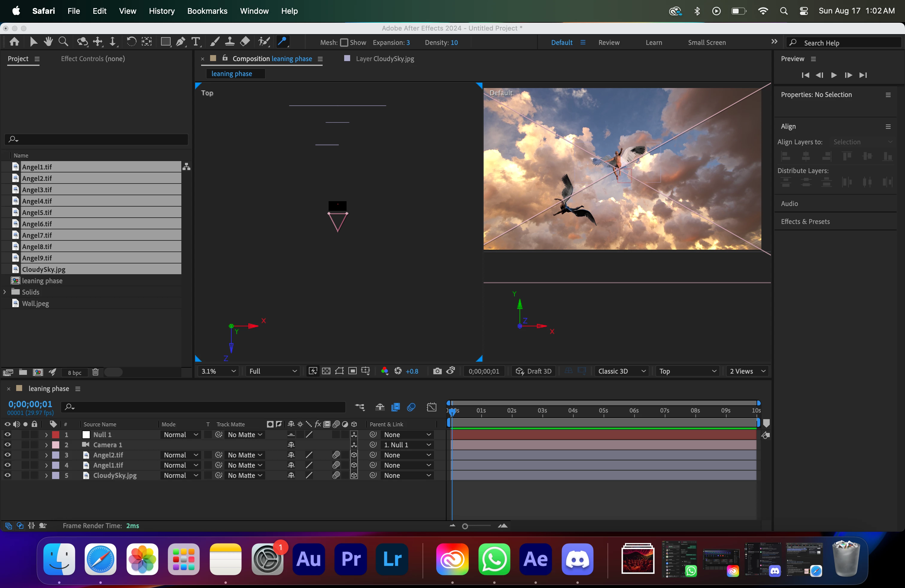Select the Eraser tool
The width and height of the screenshot is (905, 588).
[x=245, y=41]
